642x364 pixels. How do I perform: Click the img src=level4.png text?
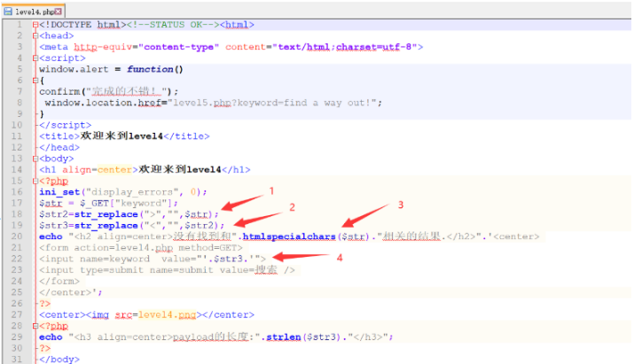[x=144, y=315]
